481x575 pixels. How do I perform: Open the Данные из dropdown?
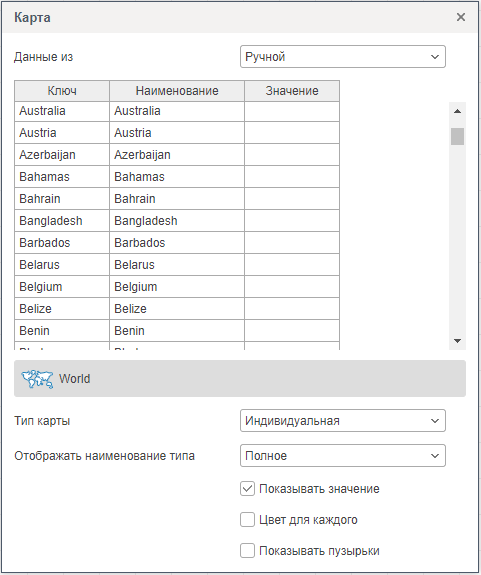pos(343,57)
